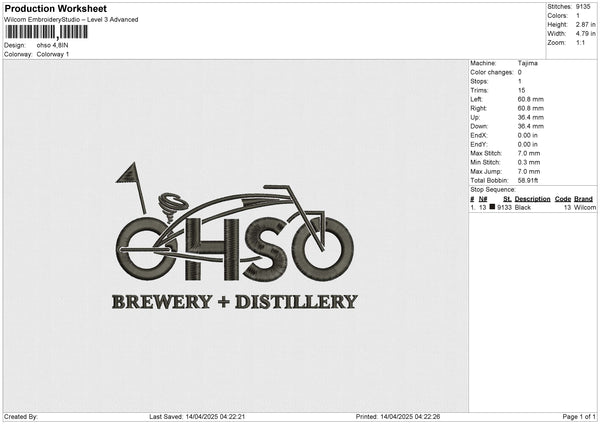This screenshot has height=424, width=600.
Task: Click the stitch count '9133' in stop row
Action: coord(504,207)
